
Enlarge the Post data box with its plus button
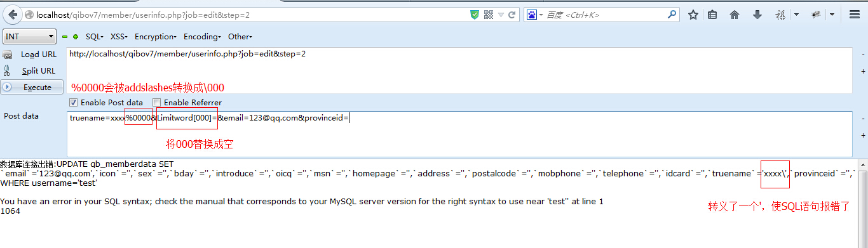point(863,135)
